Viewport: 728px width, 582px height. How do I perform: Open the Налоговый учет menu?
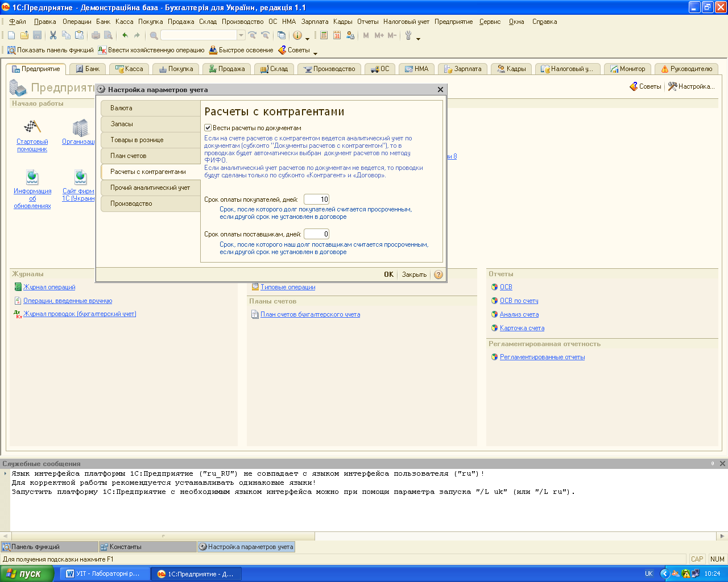point(406,22)
